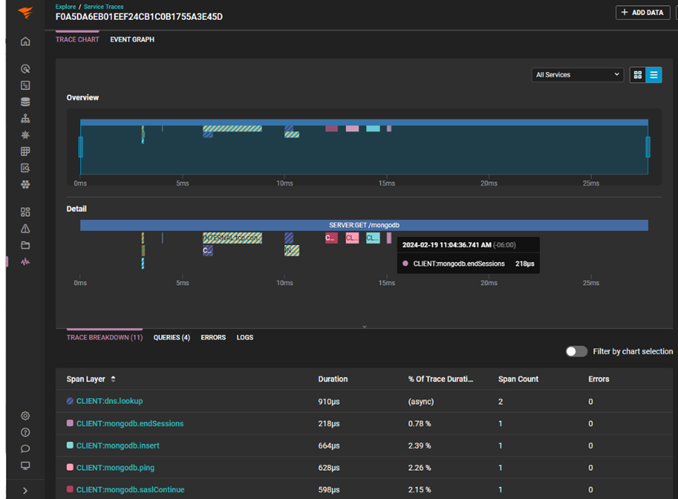Click the left handle of the overview range
The height and width of the screenshot is (499, 678).
click(81, 147)
